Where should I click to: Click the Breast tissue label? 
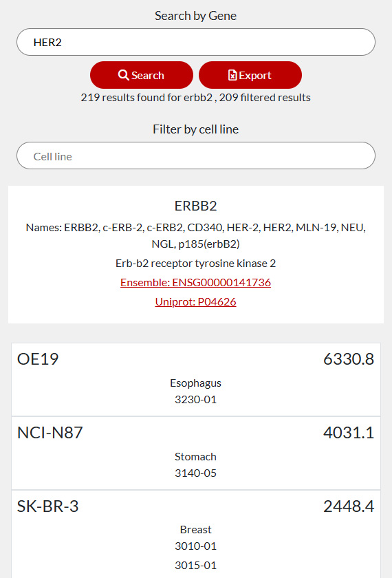(195, 529)
